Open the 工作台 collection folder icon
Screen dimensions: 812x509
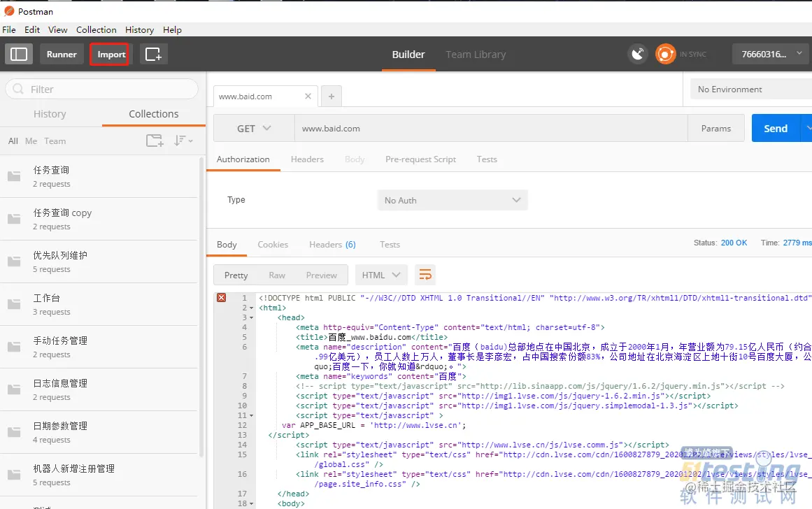[14, 304]
